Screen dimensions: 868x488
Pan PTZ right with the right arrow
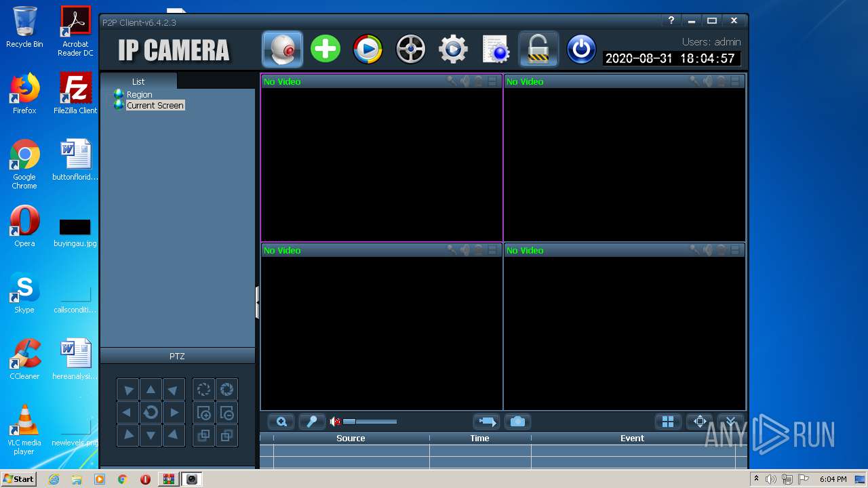[x=174, y=412]
